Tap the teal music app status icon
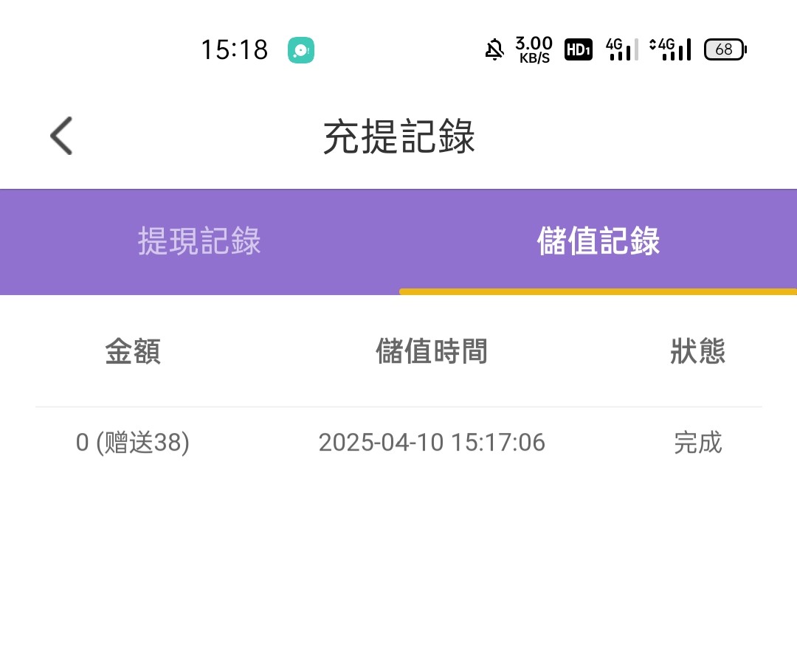The image size is (797, 672). [x=301, y=50]
